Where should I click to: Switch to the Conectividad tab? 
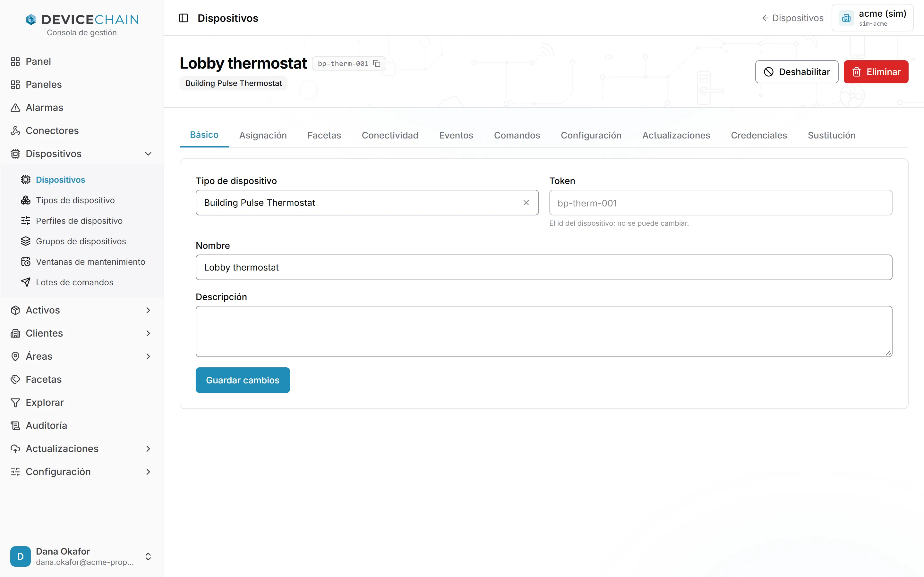pos(390,135)
